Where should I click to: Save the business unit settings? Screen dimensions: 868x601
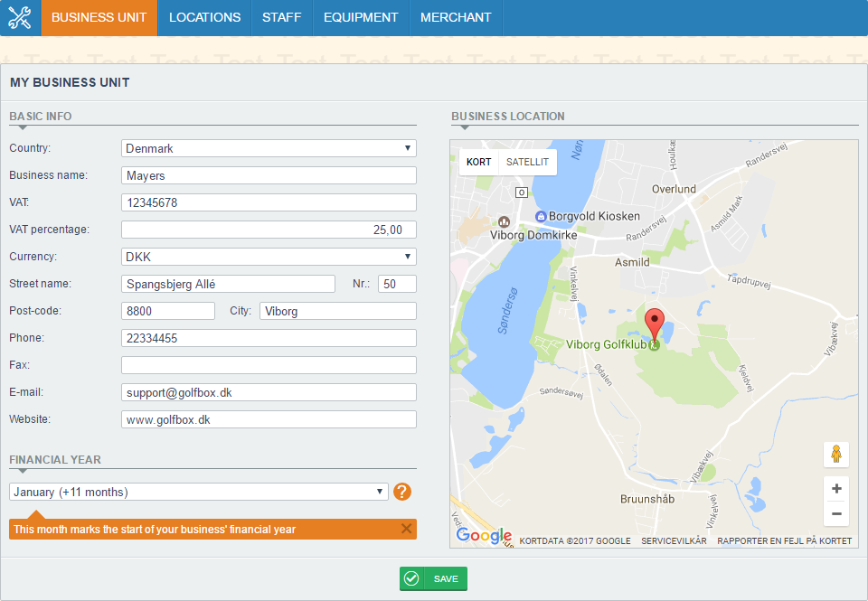pos(433,578)
